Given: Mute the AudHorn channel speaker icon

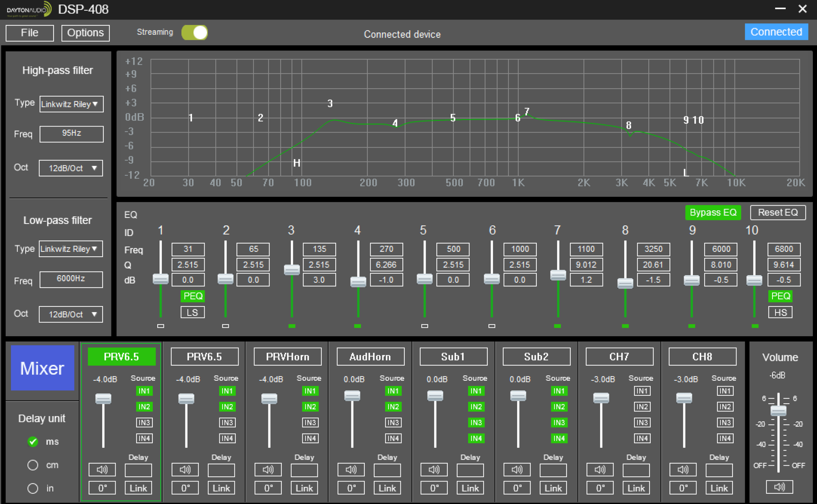Looking at the screenshot, I should point(351,470).
